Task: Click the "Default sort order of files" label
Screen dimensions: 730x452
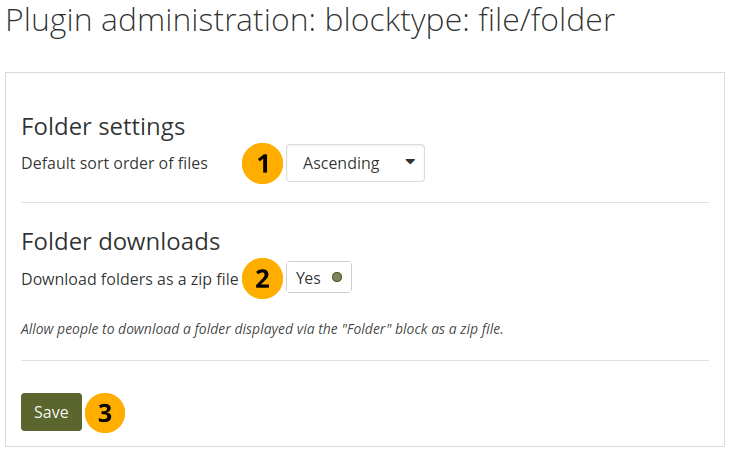Action: [x=115, y=163]
